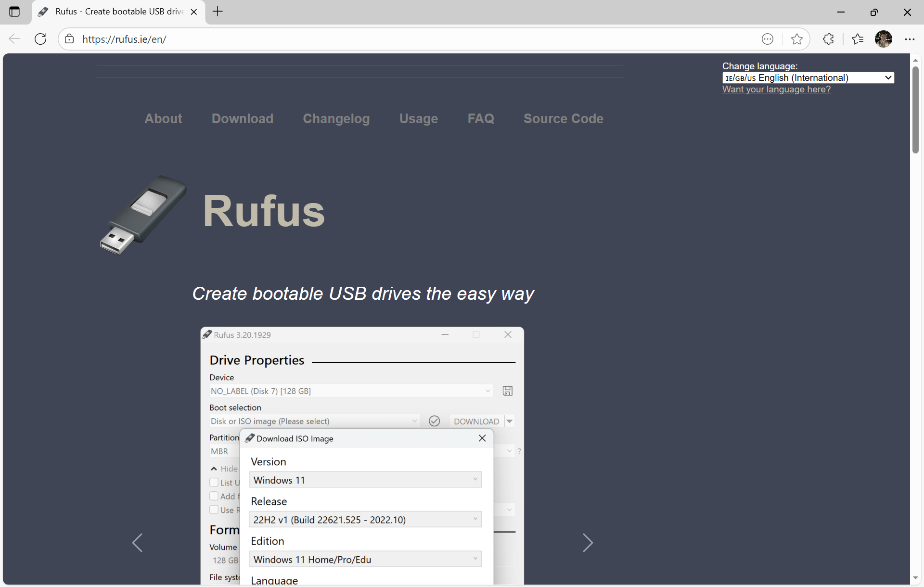Check the Add fixes for old BIOSes option

point(214,496)
